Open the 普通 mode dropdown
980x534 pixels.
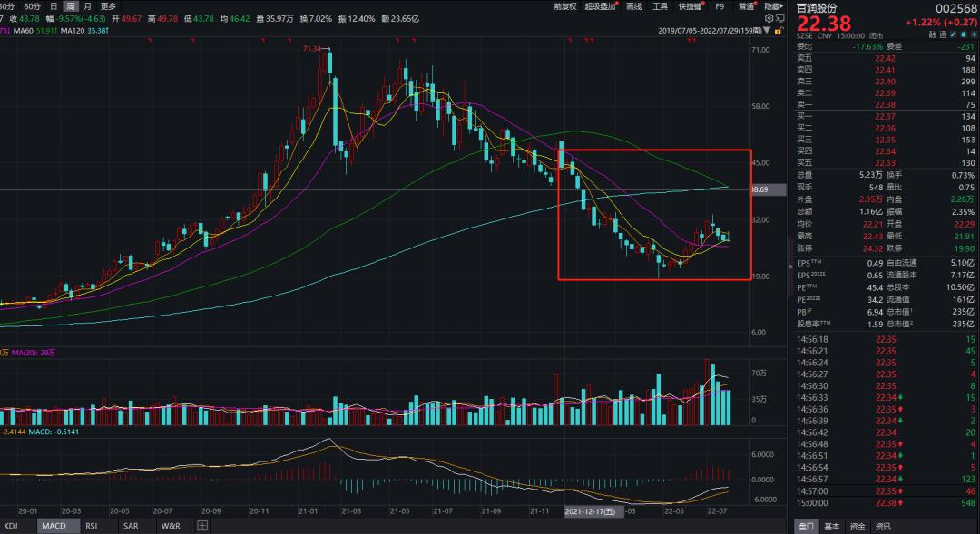[x=747, y=6]
